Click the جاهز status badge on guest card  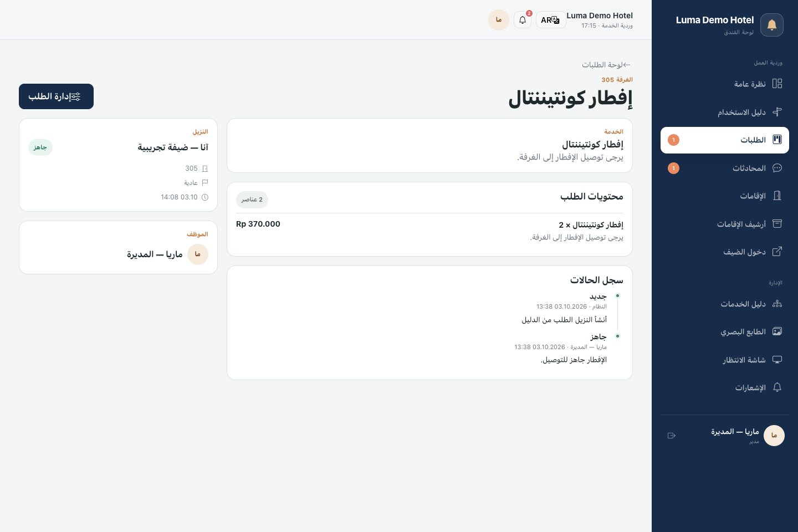coord(40,147)
